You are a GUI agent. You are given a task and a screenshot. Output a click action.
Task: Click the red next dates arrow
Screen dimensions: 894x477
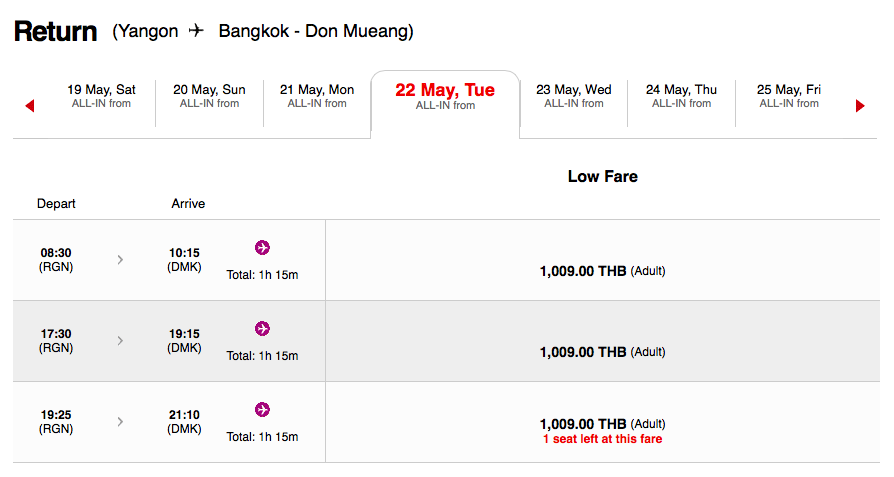tap(860, 105)
